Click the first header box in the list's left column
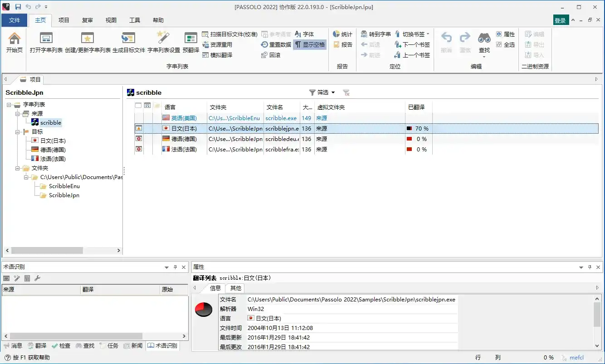The width and height of the screenshot is (605, 364). click(138, 106)
